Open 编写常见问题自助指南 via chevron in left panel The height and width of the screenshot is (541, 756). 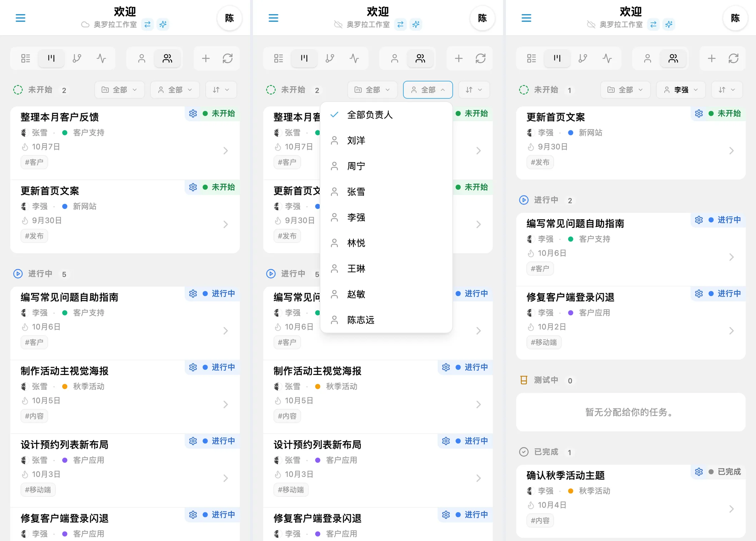pos(225,331)
